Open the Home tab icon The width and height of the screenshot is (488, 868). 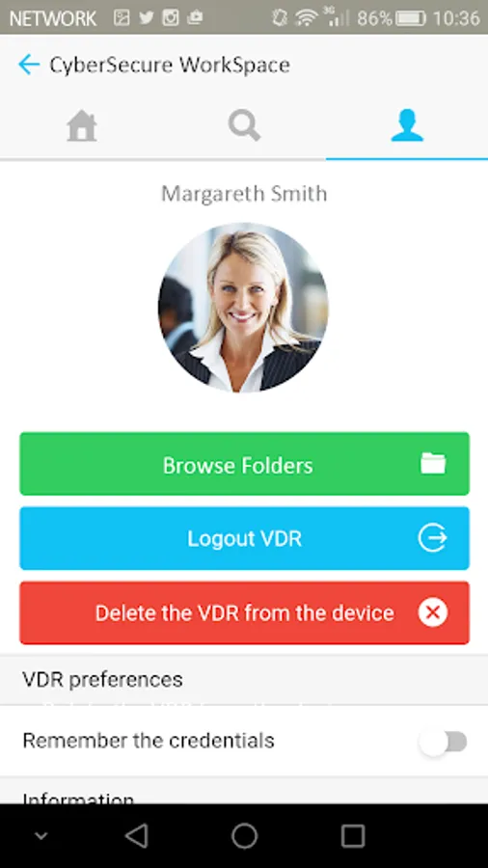[x=82, y=126]
